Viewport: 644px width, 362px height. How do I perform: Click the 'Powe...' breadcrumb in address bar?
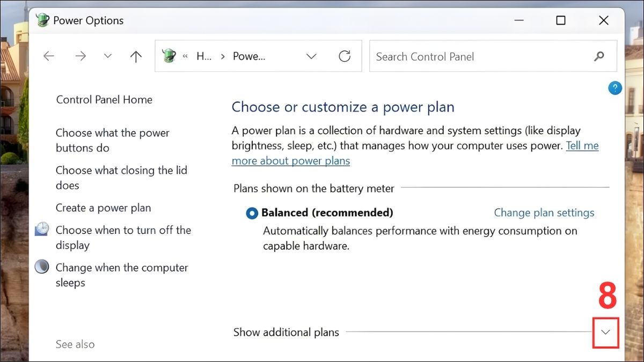point(249,56)
